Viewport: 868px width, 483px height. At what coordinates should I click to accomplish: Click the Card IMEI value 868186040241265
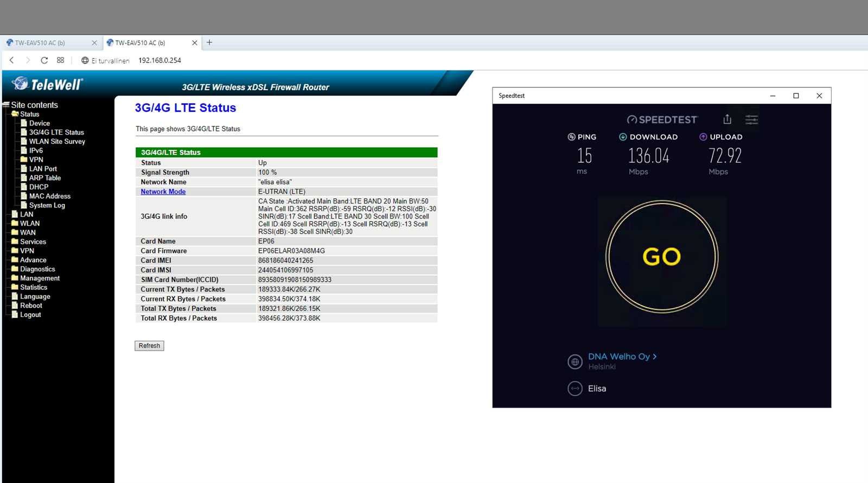pos(285,260)
